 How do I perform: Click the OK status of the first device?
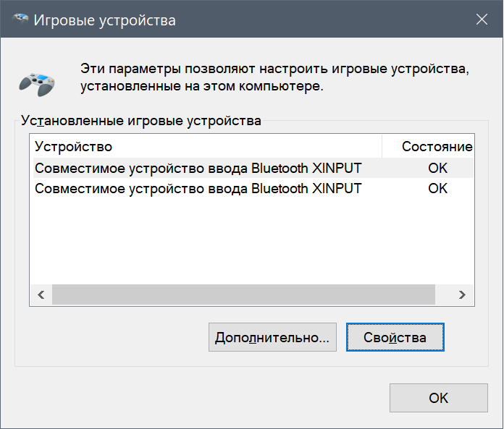(437, 169)
